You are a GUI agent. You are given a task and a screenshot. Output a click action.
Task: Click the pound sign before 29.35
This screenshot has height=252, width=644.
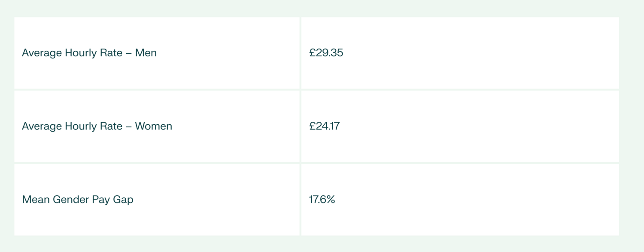pos(312,53)
